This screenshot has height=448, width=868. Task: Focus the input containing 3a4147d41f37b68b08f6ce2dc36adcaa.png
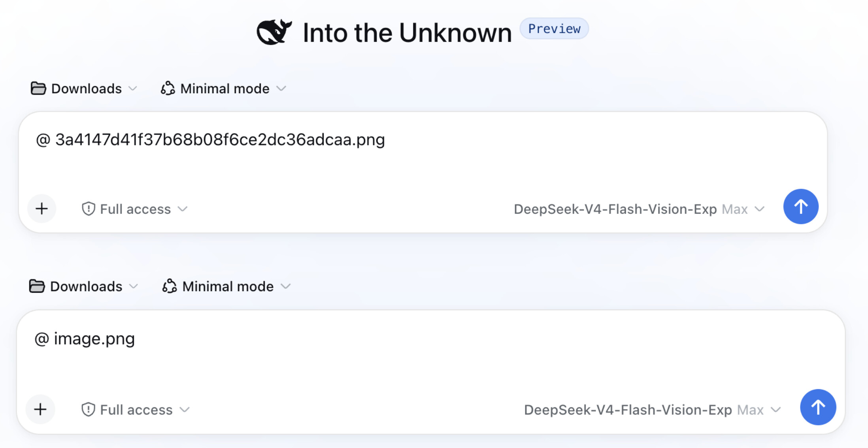423,154
